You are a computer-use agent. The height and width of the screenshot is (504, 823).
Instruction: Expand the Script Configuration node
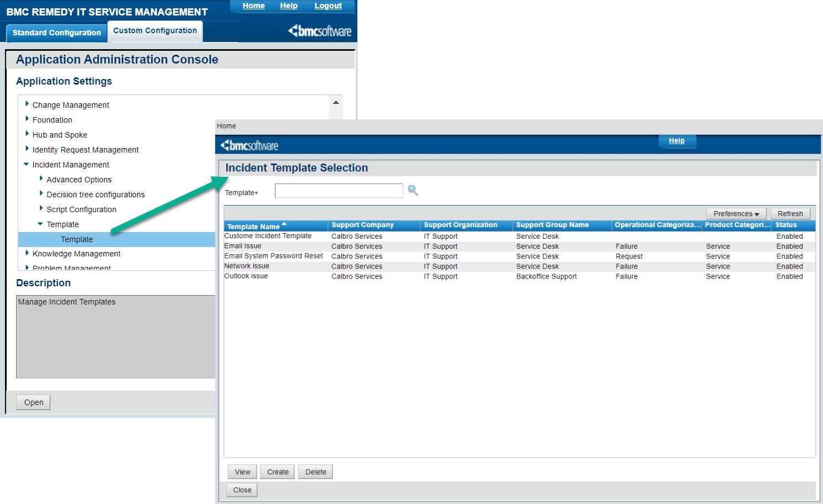click(x=41, y=208)
